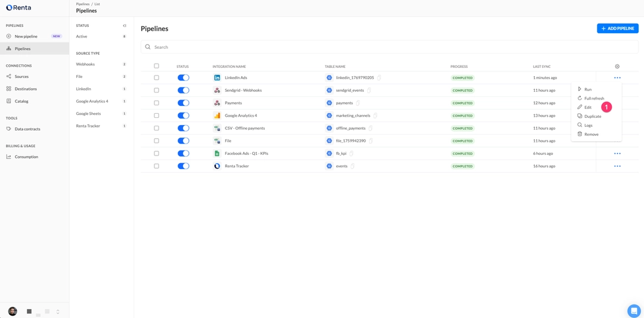The image size is (644, 318).
Task: Open the table column settings gear
Action: point(617,67)
